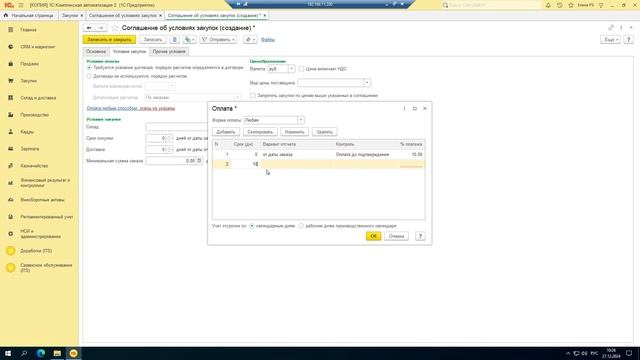Switch to Прочие условия tab
Screen dimensions: 640x360
point(169,52)
